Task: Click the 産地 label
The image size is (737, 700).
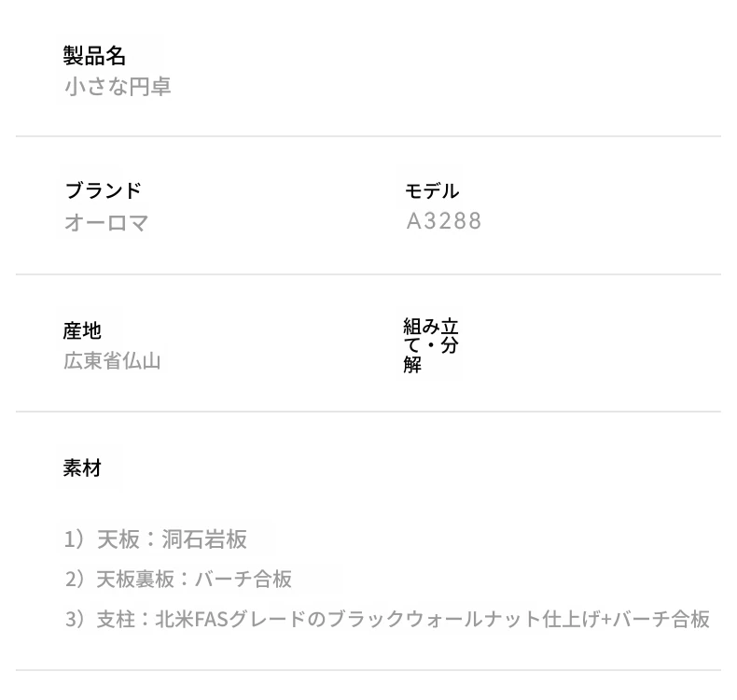Action: (x=82, y=330)
